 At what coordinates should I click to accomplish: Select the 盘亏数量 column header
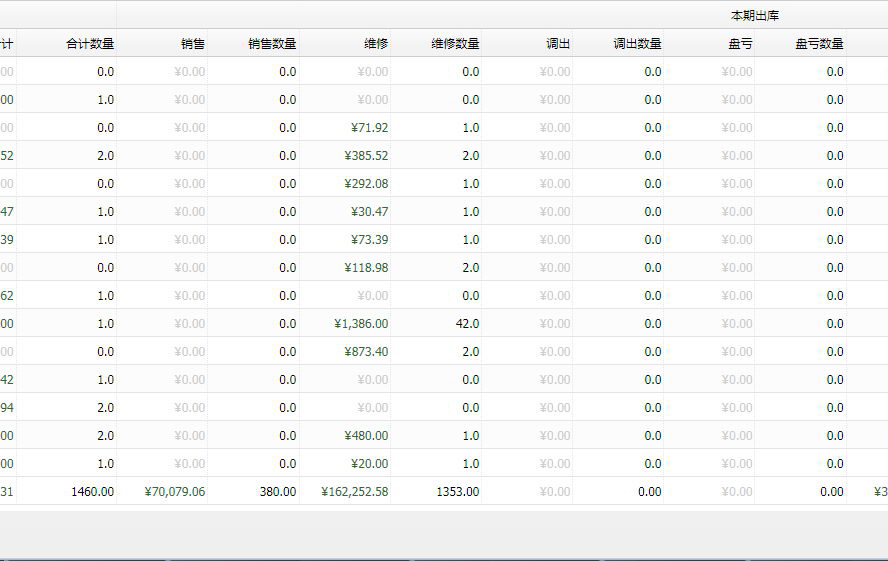pyautogui.click(x=819, y=44)
